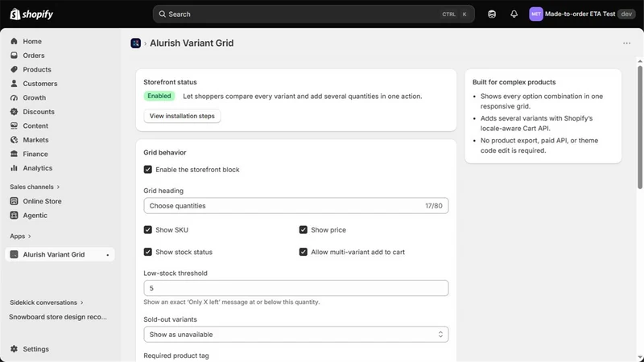
Task: Expand Sidekick conversations
Action: [47, 302]
